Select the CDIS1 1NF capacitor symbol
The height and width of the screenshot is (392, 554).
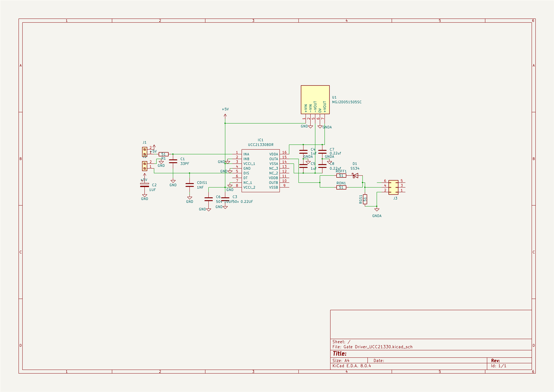tap(190, 185)
